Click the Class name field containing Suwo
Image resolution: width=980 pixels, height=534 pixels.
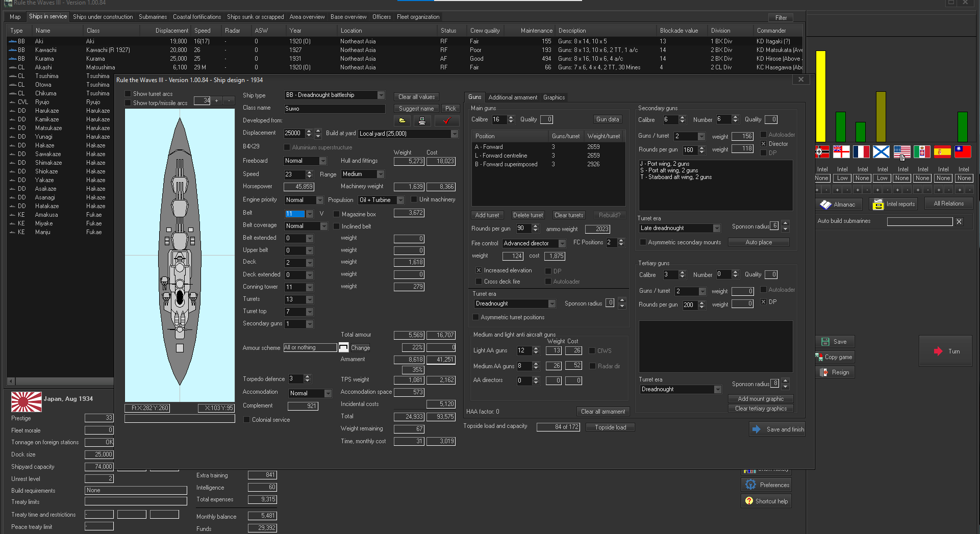[x=334, y=109]
